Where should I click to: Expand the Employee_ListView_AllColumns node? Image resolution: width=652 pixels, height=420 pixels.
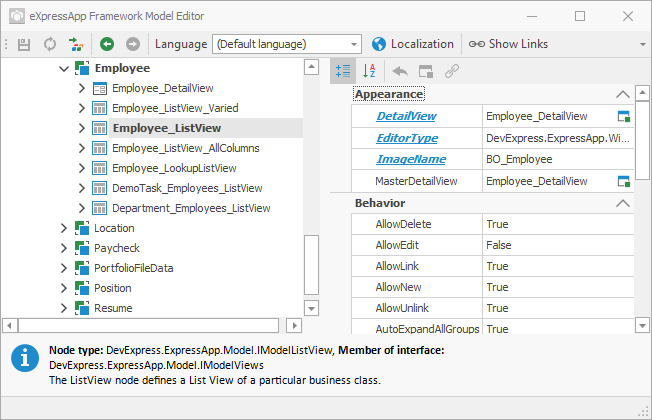click(82, 148)
